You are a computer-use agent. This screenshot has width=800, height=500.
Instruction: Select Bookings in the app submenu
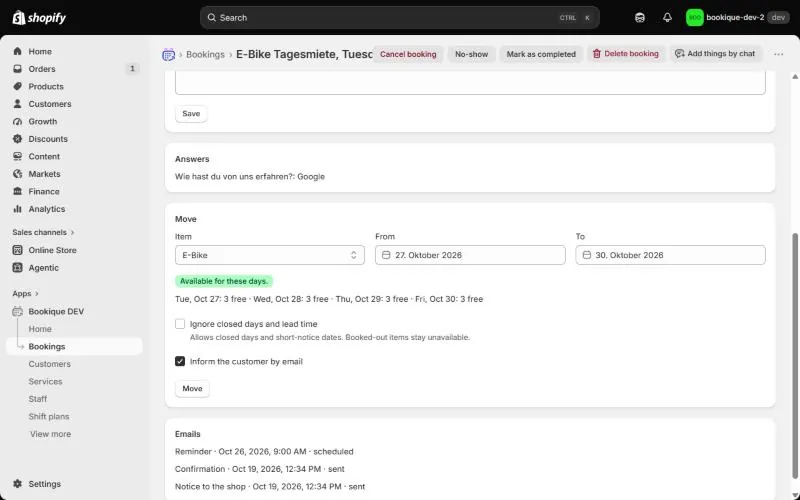[x=74, y=346]
